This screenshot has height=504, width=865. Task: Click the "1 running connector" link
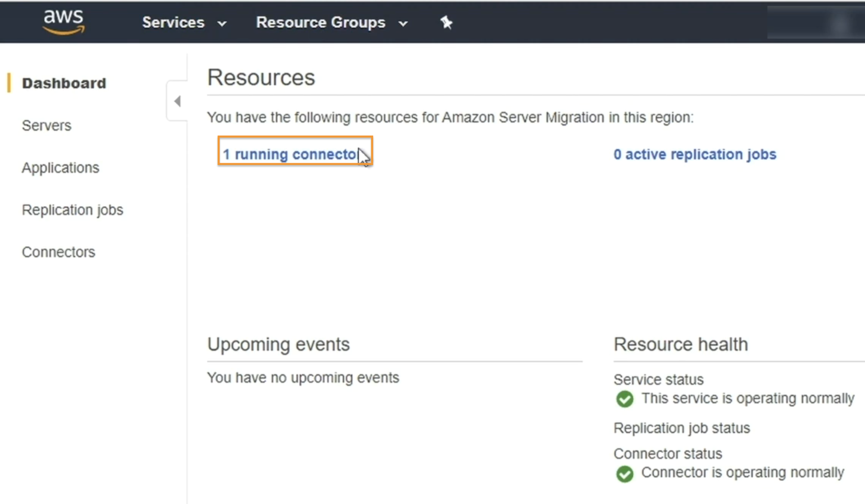click(x=290, y=154)
